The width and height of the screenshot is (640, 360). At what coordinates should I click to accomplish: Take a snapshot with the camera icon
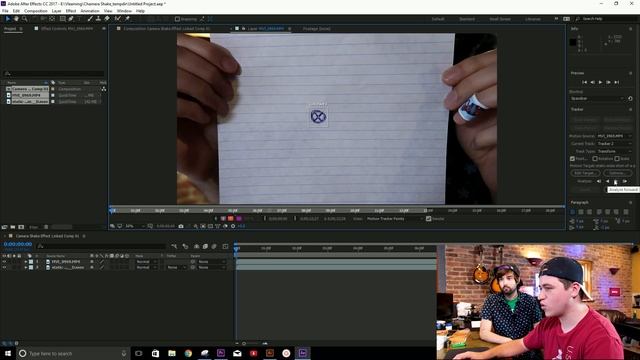[x=181, y=226]
